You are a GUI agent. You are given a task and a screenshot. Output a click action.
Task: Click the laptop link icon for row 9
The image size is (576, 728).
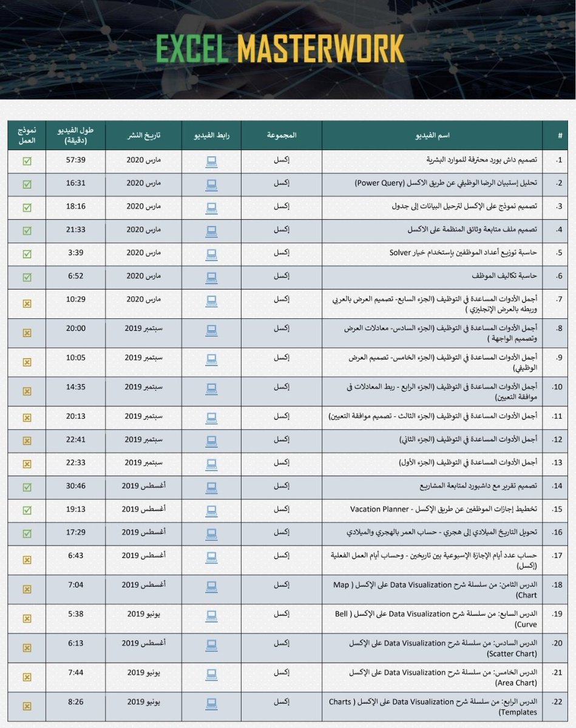tap(211, 359)
